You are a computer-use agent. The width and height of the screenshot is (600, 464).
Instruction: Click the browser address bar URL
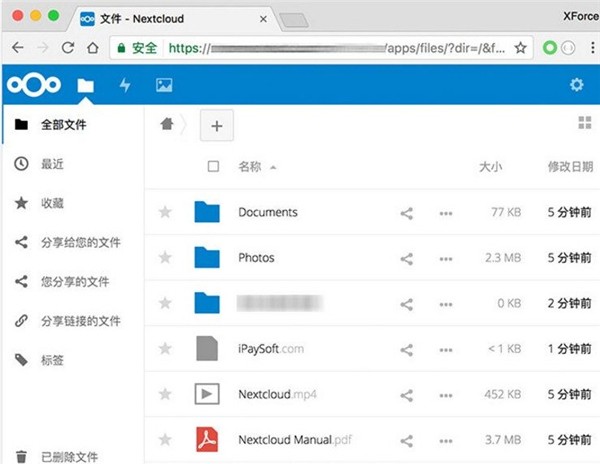click(337, 48)
